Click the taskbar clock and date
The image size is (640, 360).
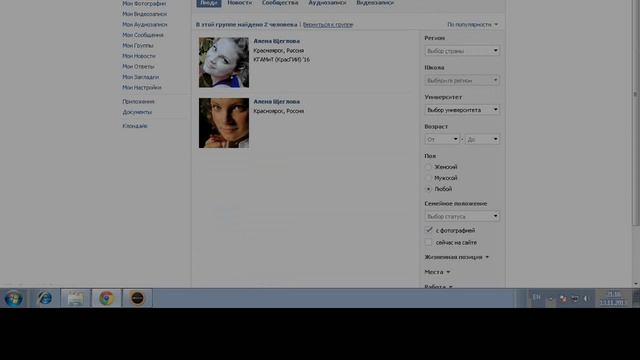click(613, 298)
